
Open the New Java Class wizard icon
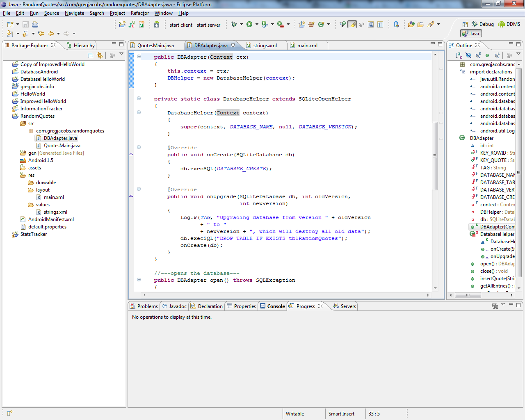142,24
